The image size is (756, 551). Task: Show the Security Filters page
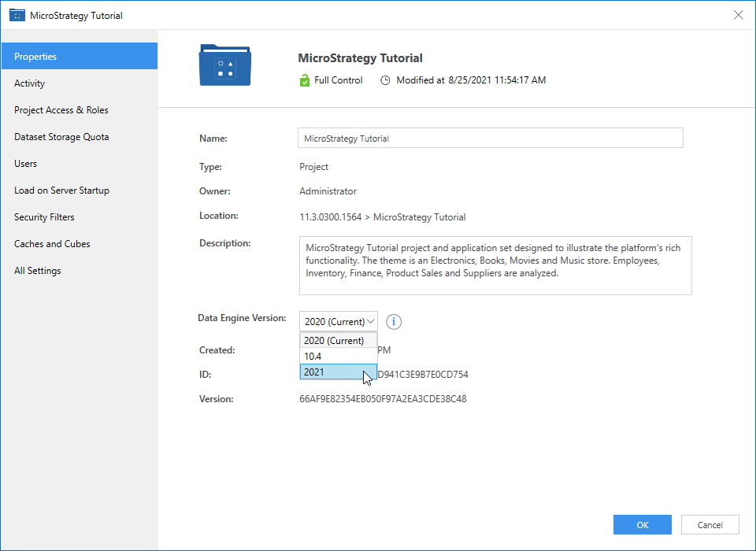coord(44,217)
